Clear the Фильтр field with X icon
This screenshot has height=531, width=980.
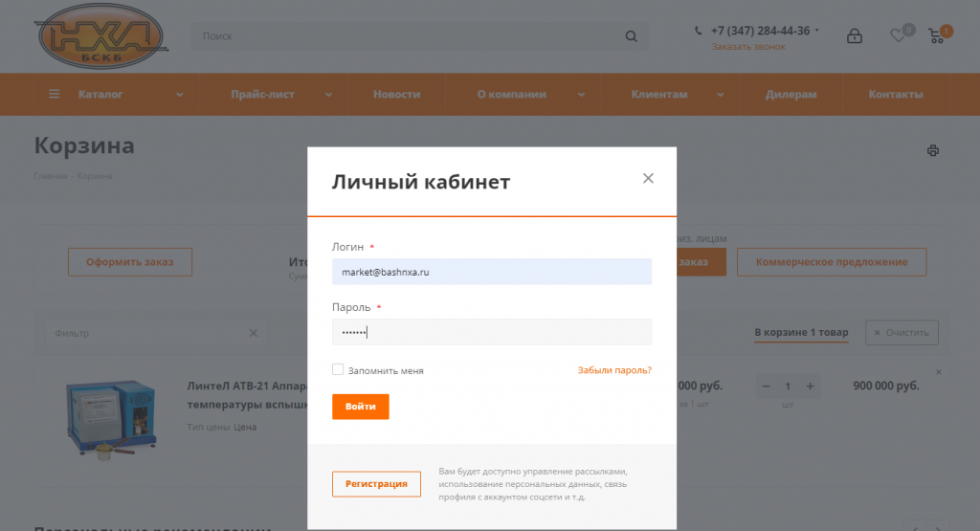click(253, 333)
